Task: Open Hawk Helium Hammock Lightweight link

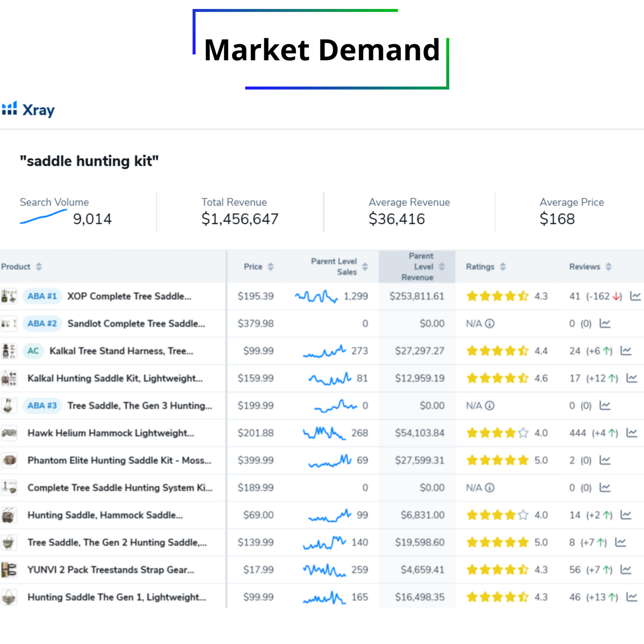Action: click(x=111, y=433)
